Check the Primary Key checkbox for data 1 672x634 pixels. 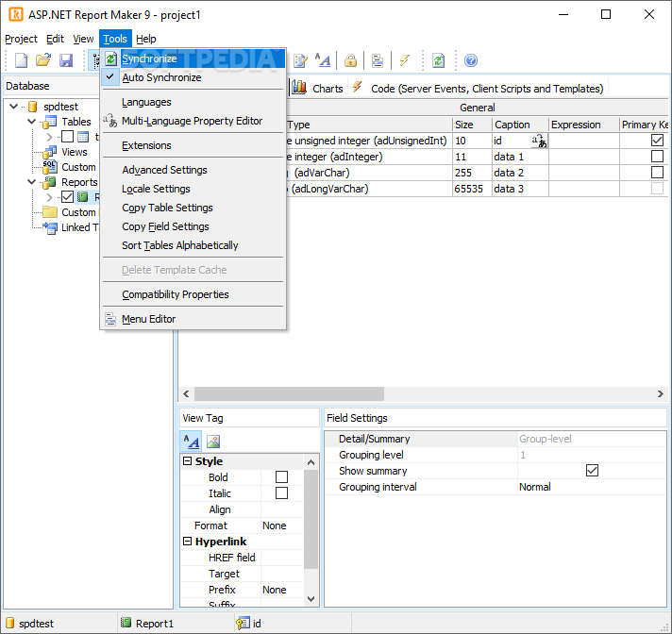[657, 156]
